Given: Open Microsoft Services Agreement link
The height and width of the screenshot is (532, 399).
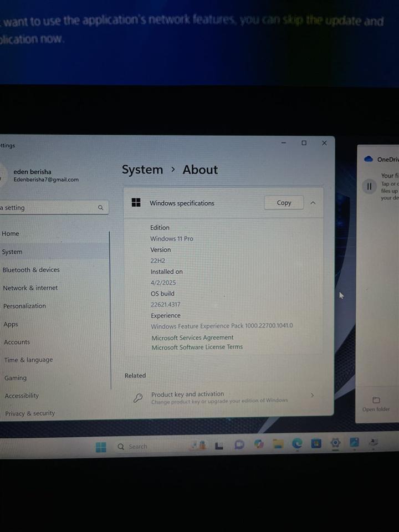Looking at the screenshot, I should point(192,337).
